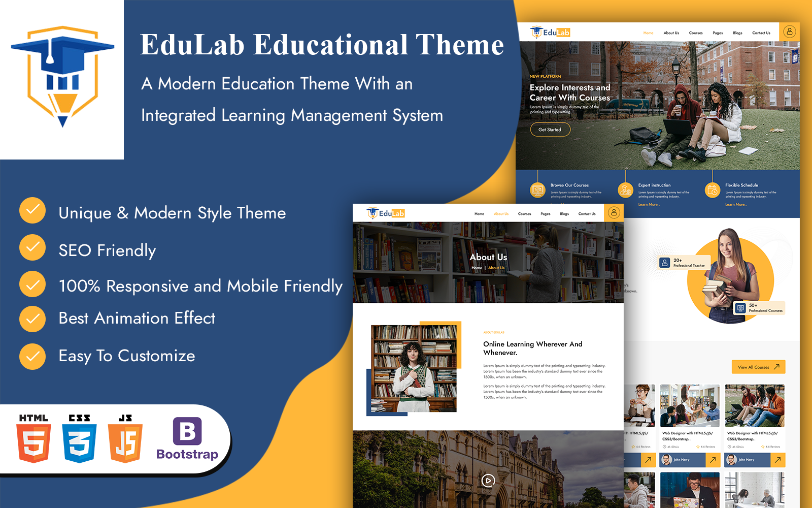Select Contact Us from the navigation
812x508 pixels.
762,32
